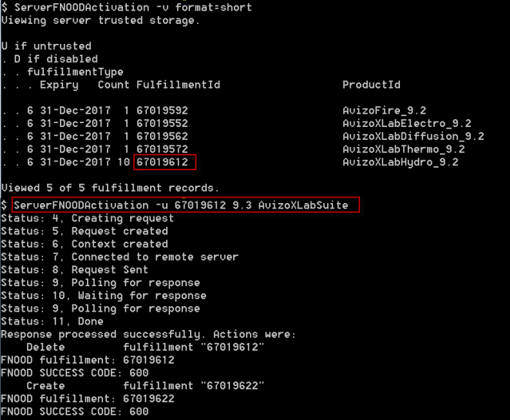Click the FulfillmentId column header
The height and width of the screenshot is (420, 510).
(x=178, y=85)
